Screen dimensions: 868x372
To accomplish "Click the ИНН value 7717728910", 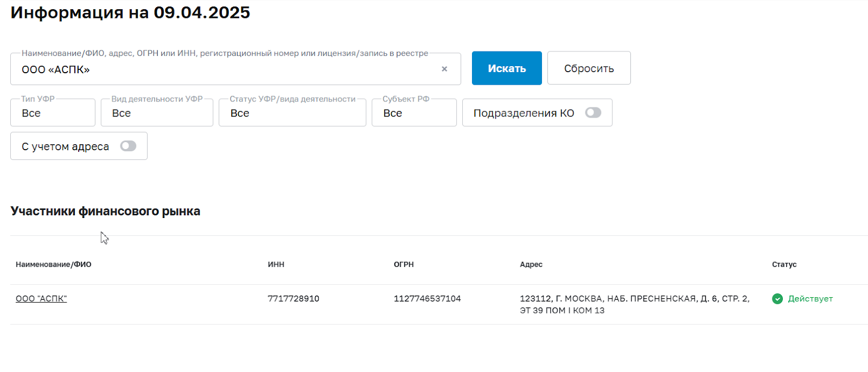I will [x=293, y=299].
